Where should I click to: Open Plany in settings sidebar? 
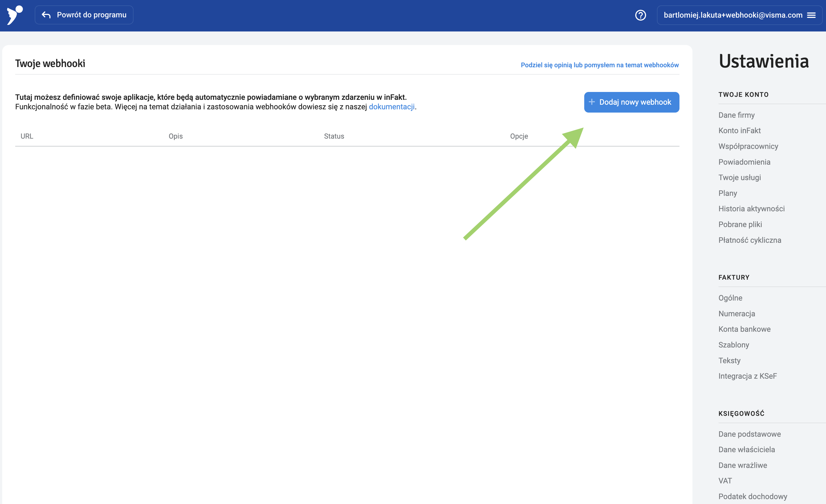[727, 193]
